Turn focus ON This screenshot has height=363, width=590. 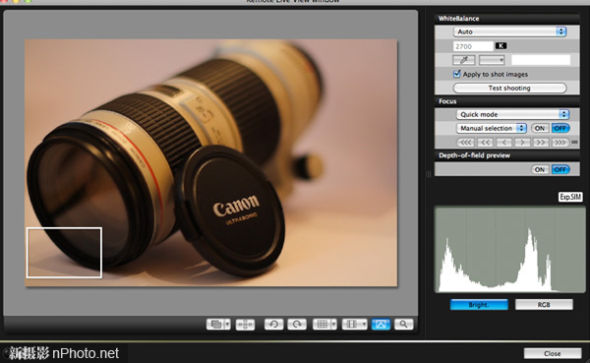click(540, 128)
